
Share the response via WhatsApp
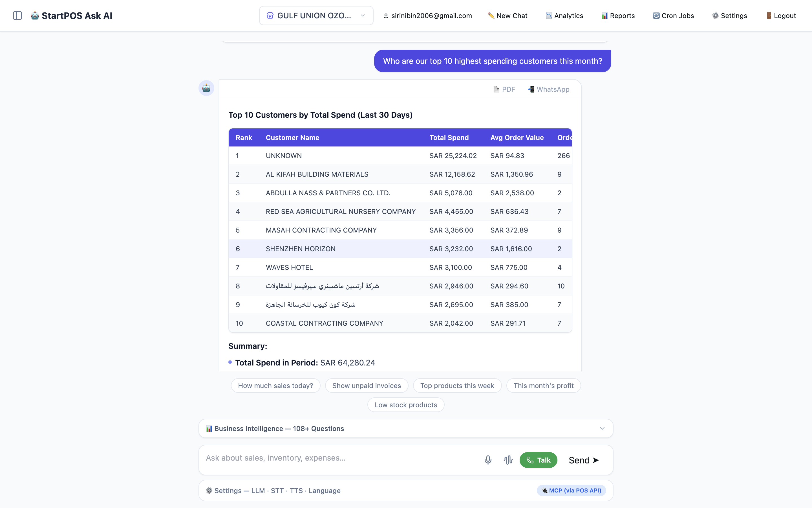548,89
